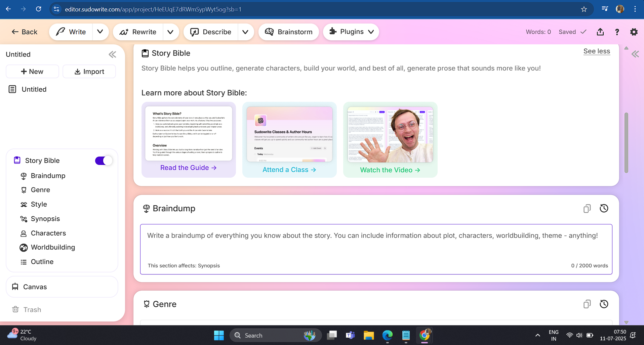Open settings gear icon
Viewport: 644px width, 345px height.
(x=634, y=32)
